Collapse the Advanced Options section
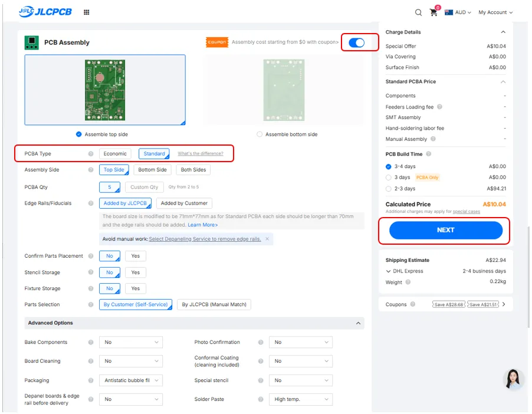This screenshot has width=532, height=414. coord(358,323)
